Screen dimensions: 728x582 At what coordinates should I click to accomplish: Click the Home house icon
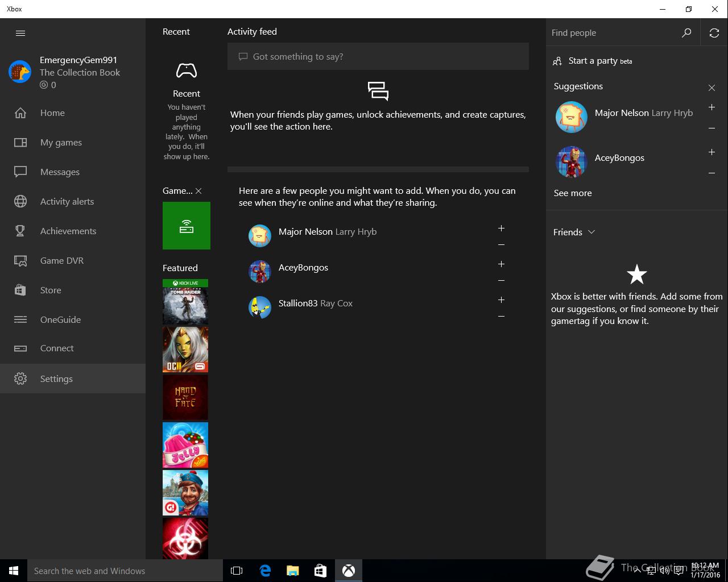point(20,113)
